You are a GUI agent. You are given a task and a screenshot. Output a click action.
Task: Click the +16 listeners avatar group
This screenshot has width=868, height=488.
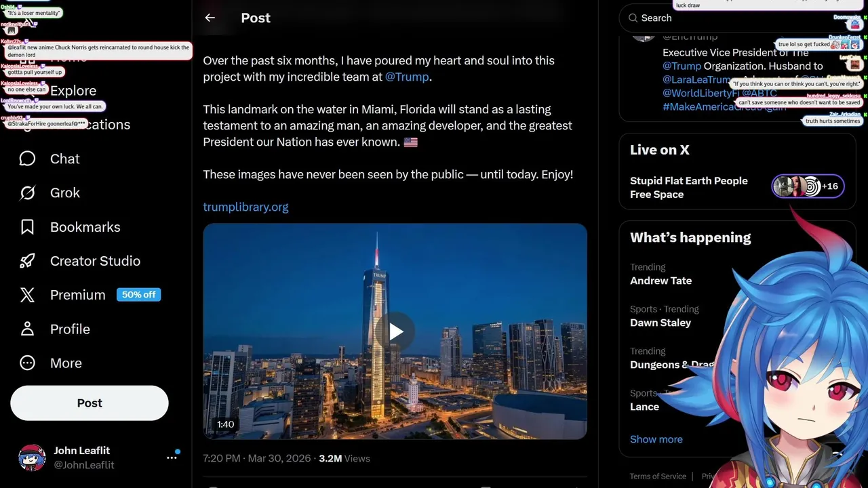(x=808, y=186)
